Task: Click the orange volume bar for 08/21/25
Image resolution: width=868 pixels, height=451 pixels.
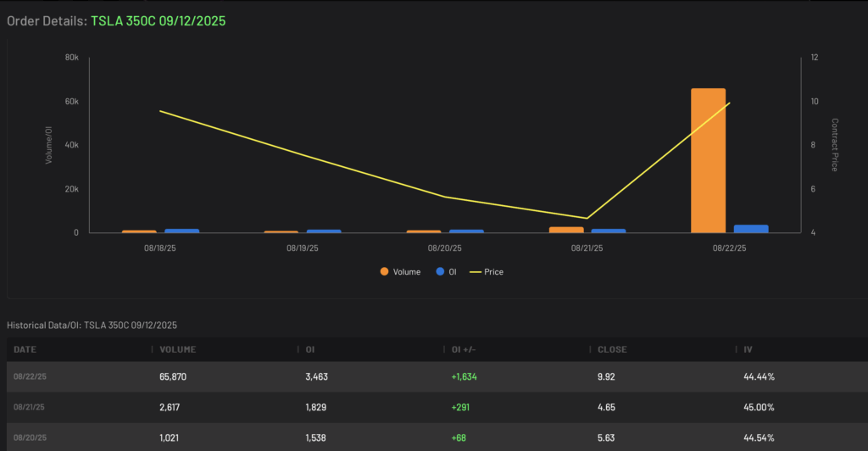Action: 566,230
